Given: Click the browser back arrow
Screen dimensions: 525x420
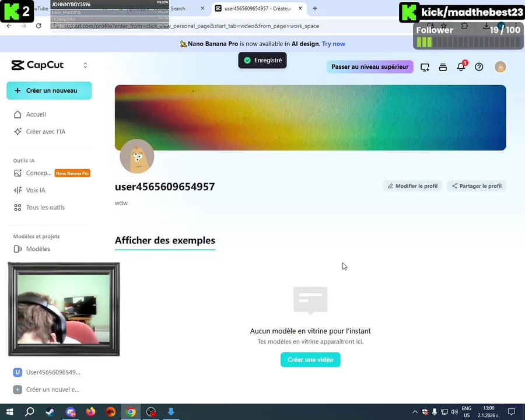Looking at the screenshot, I should (9, 26).
